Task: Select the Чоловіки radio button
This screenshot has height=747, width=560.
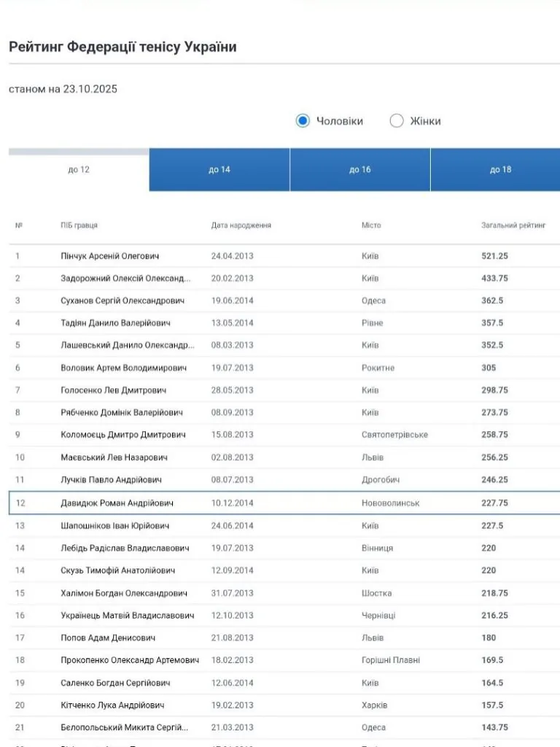Action: 303,121
